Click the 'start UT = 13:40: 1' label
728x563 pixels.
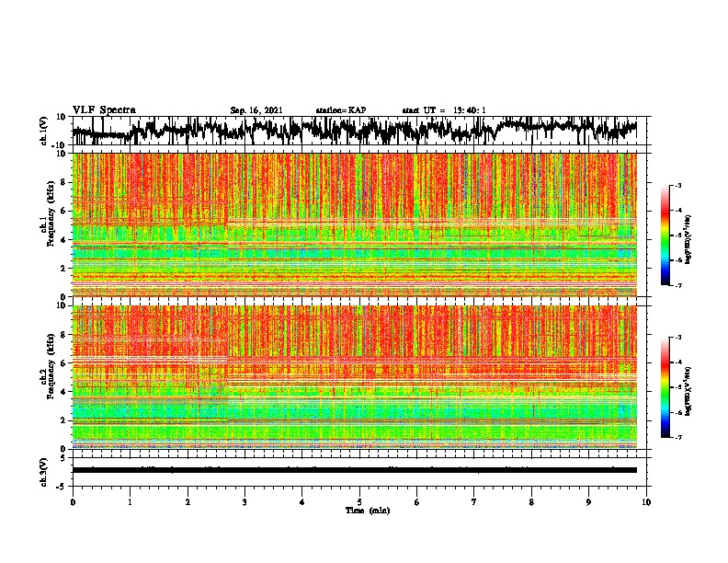[x=444, y=110]
